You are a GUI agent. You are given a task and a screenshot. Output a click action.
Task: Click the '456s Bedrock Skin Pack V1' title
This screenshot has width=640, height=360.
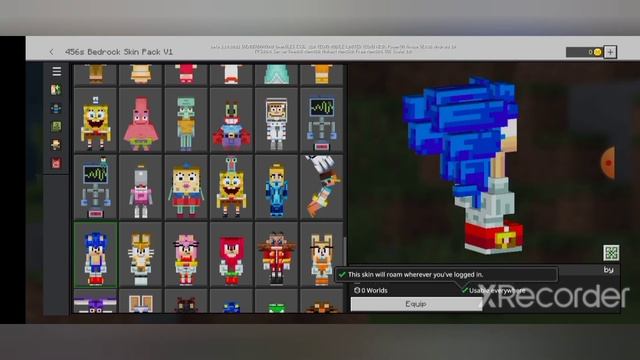tap(119, 52)
